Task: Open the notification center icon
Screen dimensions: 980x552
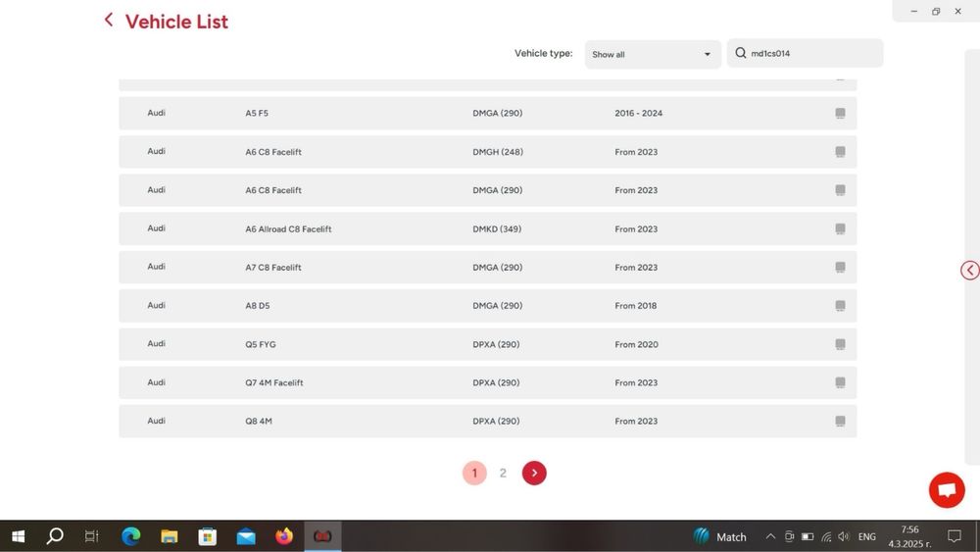Action: (x=955, y=535)
